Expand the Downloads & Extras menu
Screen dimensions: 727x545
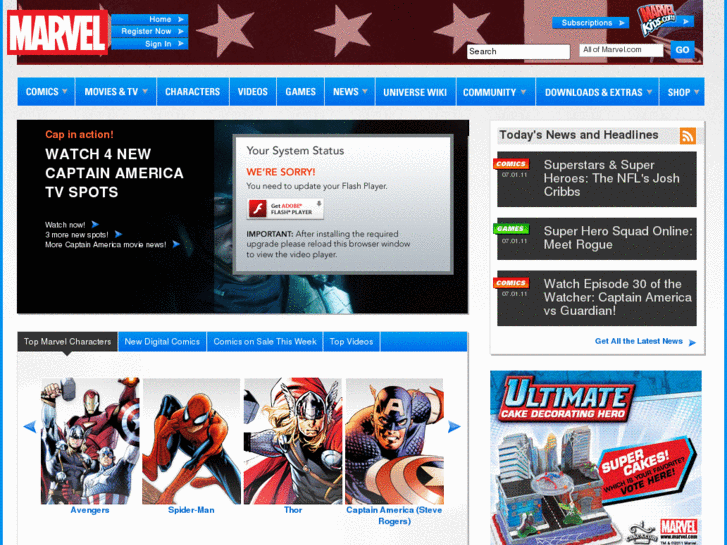click(598, 92)
